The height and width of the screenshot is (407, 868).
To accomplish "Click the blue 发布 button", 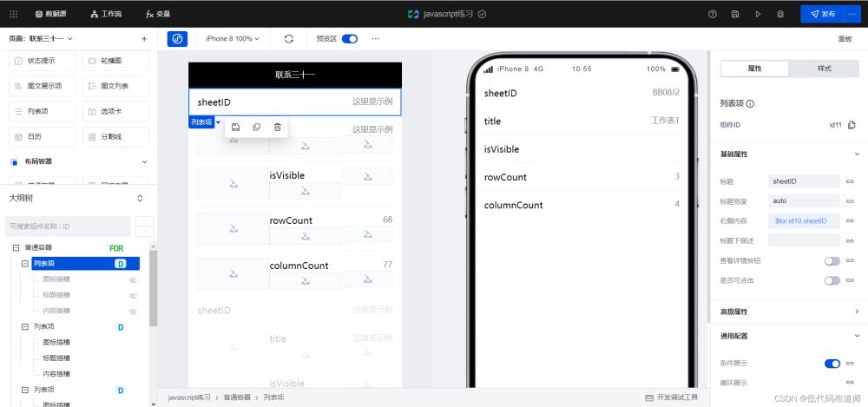I will tap(822, 14).
